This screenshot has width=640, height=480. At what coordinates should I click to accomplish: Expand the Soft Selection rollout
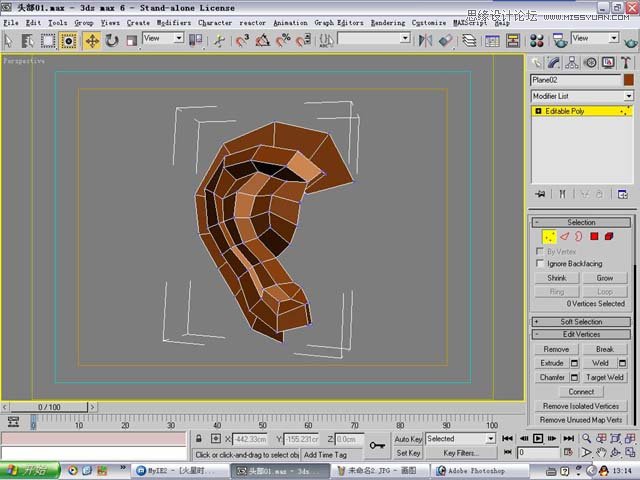pos(581,322)
